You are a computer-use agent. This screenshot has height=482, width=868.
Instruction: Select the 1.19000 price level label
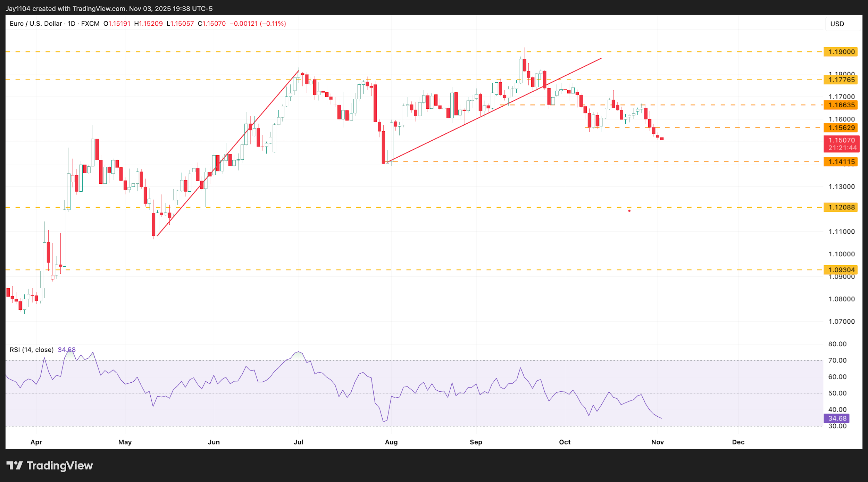pyautogui.click(x=841, y=52)
